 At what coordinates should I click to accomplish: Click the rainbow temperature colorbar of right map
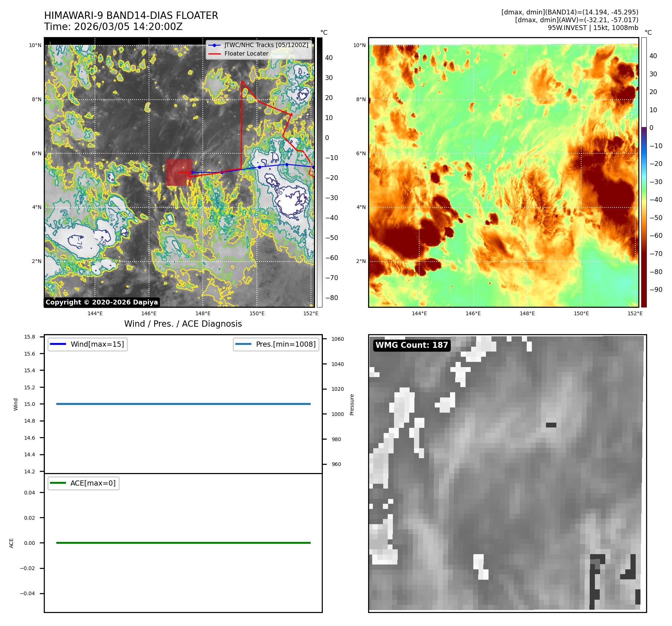644,172
